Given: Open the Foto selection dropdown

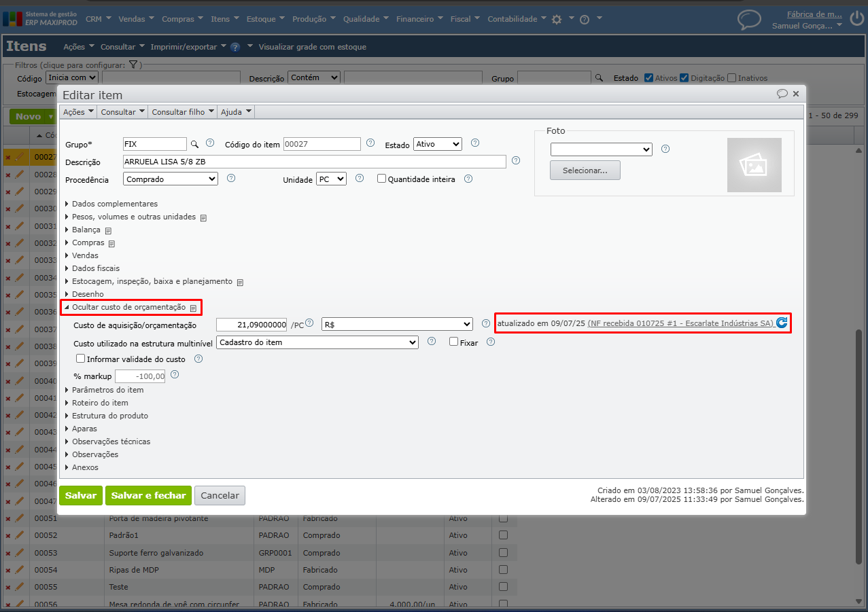Looking at the screenshot, I should coord(601,149).
